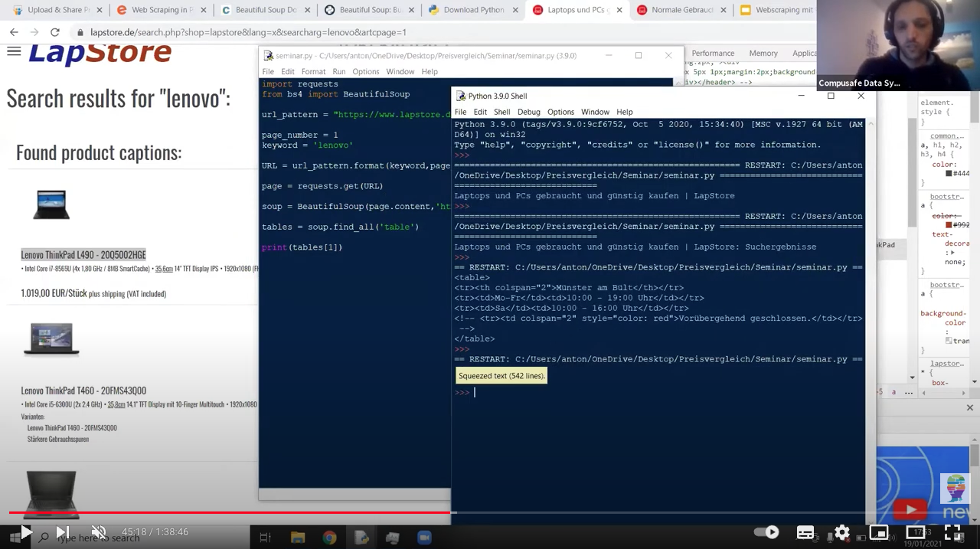The image size is (980, 549).
Task: Open the Debug menu in Python Shell
Action: pos(528,112)
